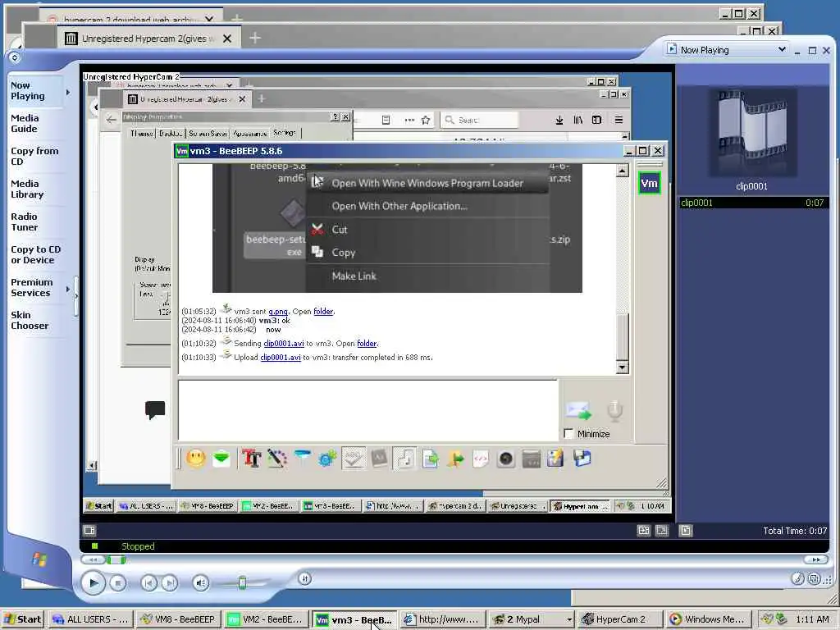This screenshot has height=630, width=840.
Task: Click the Stopped status text
Action: pos(138,546)
